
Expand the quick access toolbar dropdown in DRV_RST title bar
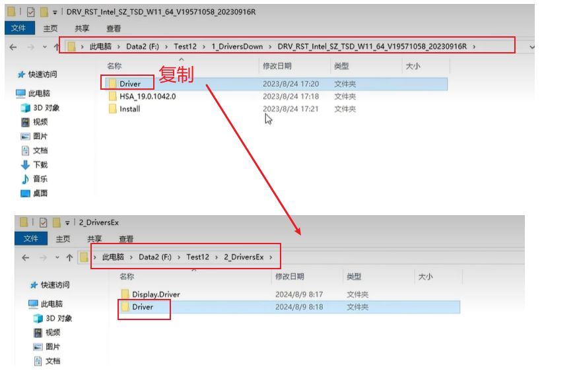[x=54, y=13]
